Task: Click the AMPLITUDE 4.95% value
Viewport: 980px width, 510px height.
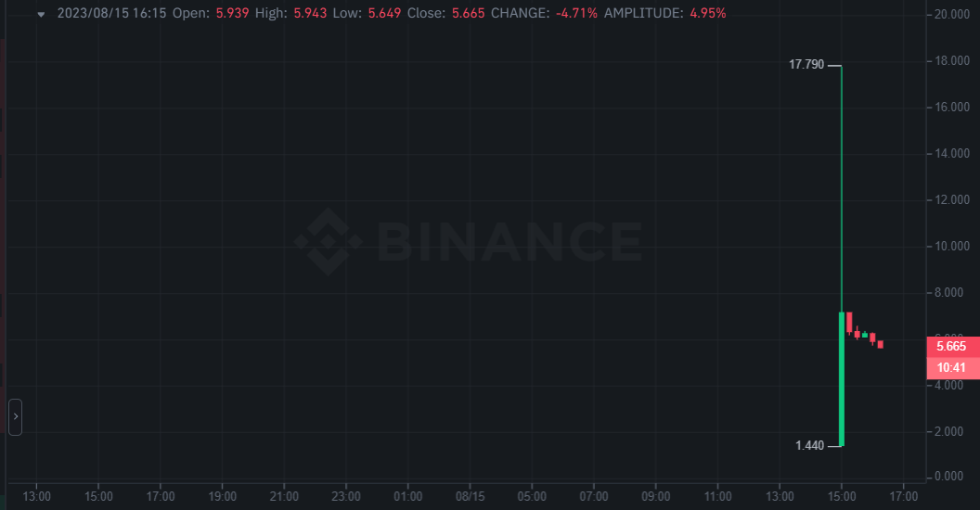Action: click(x=707, y=13)
